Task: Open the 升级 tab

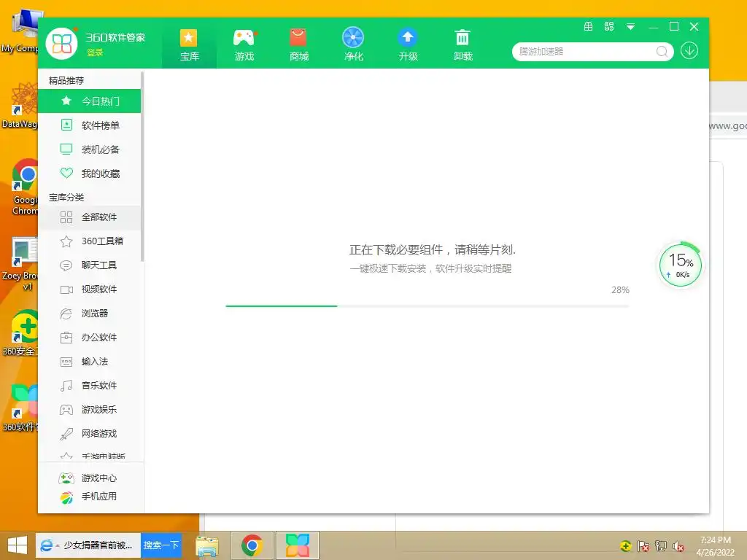Action: click(x=409, y=46)
